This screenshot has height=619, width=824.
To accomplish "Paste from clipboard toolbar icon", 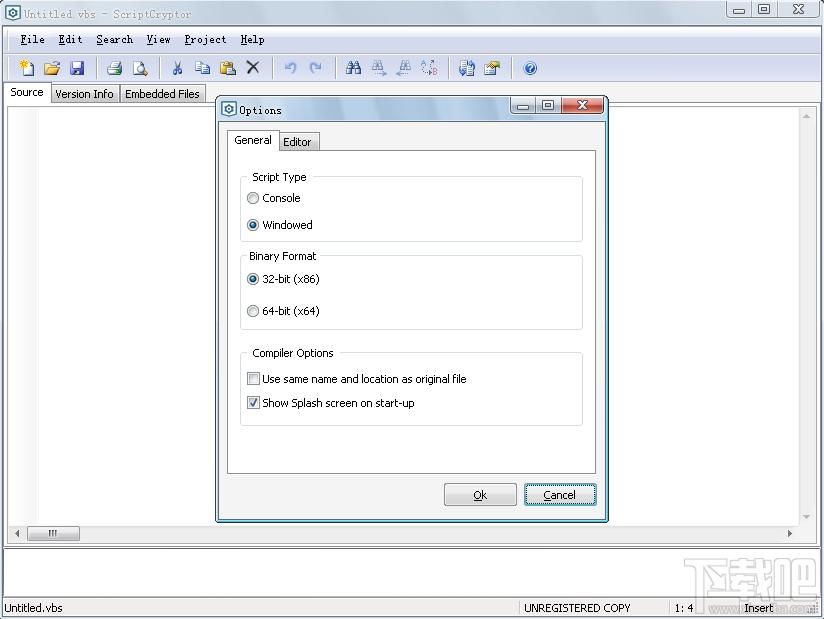I will coord(228,68).
